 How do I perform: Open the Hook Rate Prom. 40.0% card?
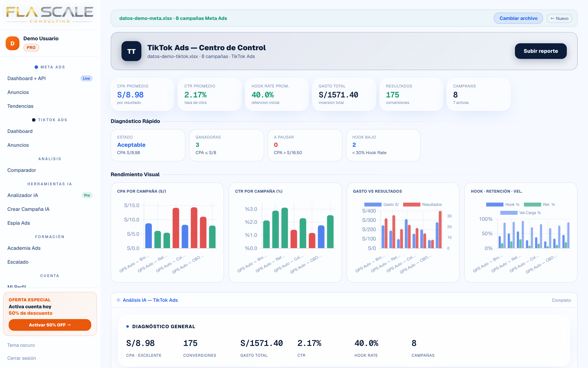277,94
